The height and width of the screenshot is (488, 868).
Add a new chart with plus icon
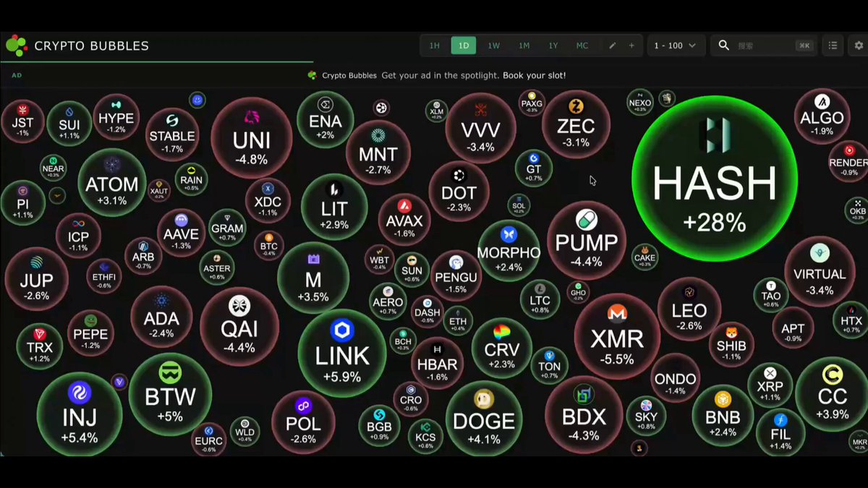coord(631,46)
